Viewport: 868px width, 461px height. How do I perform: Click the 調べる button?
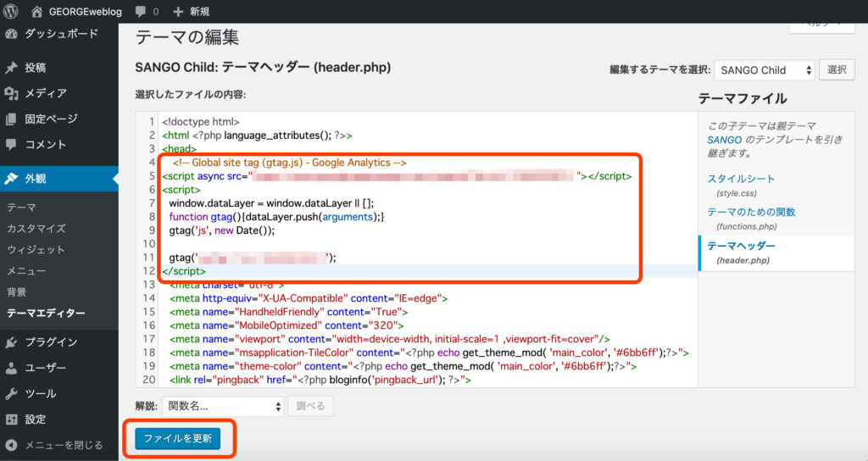[x=310, y=406]
